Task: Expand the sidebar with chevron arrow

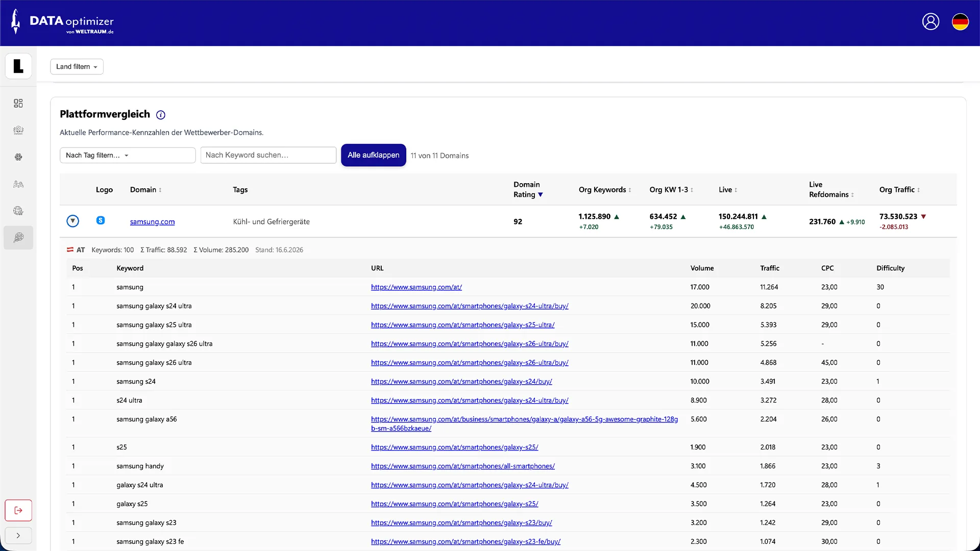Action: point(18,536)
